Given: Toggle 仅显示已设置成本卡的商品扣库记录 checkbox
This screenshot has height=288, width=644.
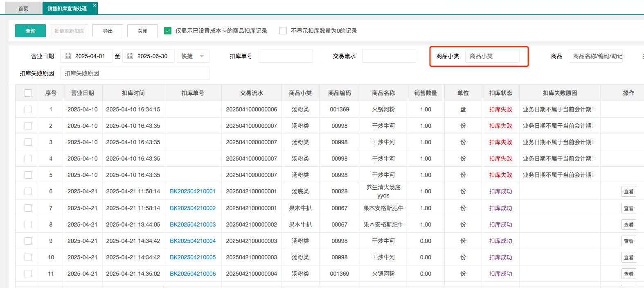Looking at the screenshot, I should click(x=168, y=31).
